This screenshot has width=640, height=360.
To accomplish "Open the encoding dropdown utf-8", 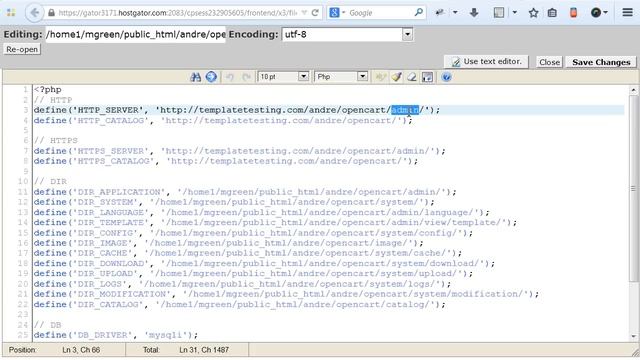I will click(x=347, y=34).
